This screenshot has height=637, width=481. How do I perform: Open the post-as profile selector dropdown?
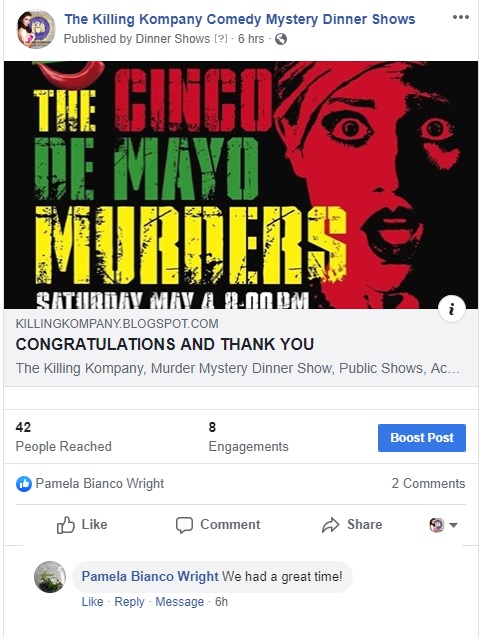[x=444, y=525]
